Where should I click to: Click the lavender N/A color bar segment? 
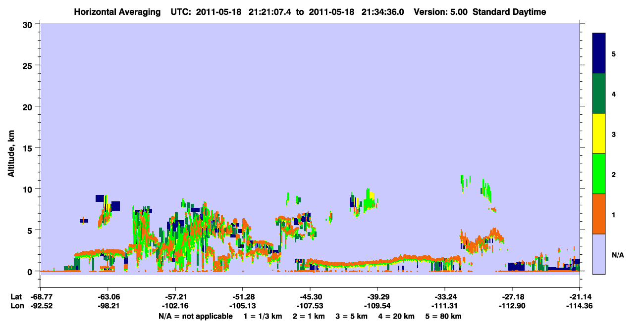pyautogui.click(x=599, y=254)
